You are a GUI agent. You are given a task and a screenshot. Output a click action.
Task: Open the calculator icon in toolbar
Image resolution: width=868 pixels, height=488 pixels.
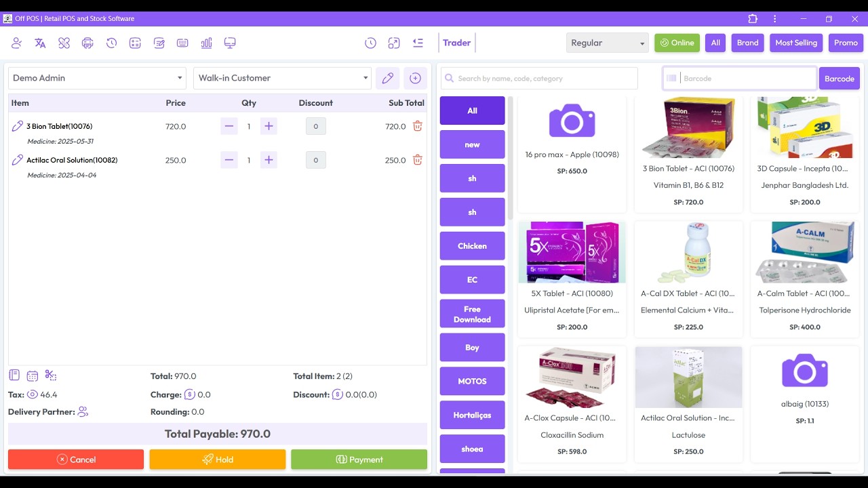135,43
